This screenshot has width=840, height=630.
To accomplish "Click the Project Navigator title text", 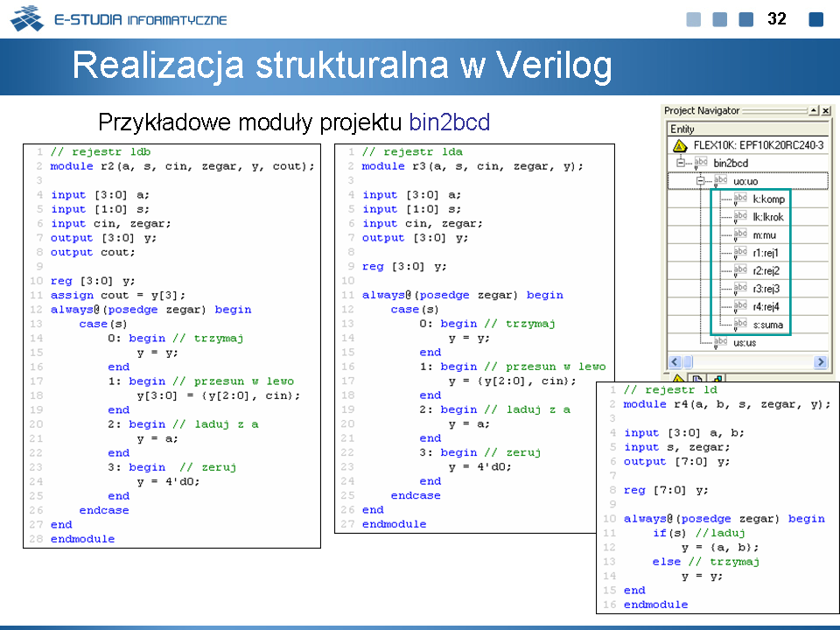I will coord(701,110).
